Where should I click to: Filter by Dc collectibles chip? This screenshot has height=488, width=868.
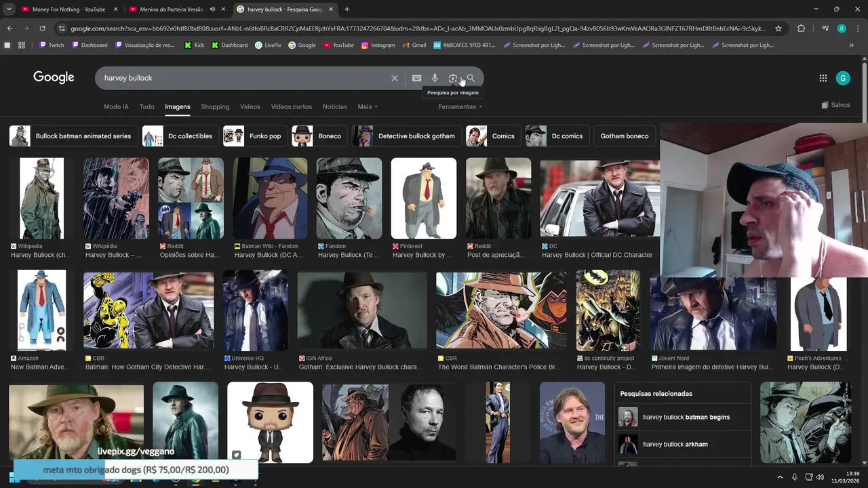180,136
